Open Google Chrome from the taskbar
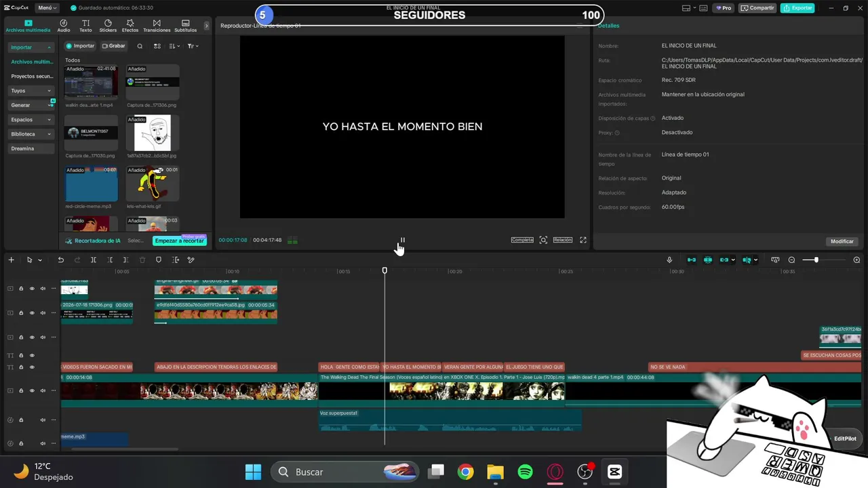 pyautogui.click(x=465, y=472)
